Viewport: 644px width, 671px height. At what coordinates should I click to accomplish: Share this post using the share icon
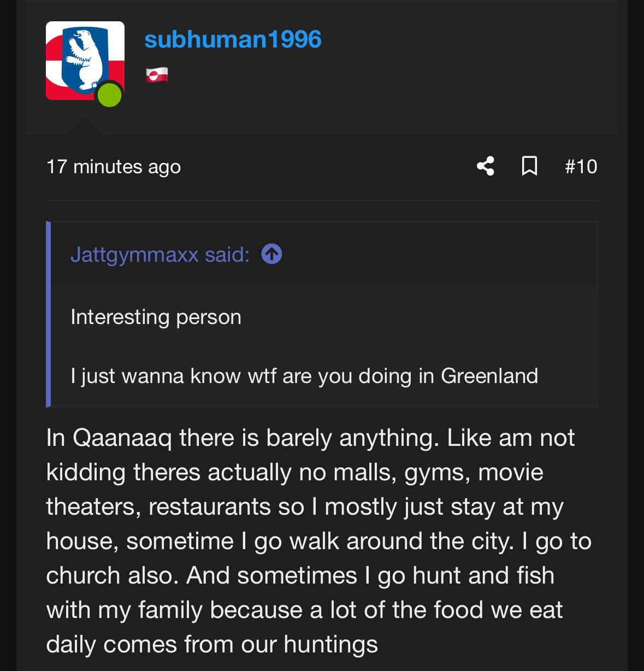coord(485,166)
